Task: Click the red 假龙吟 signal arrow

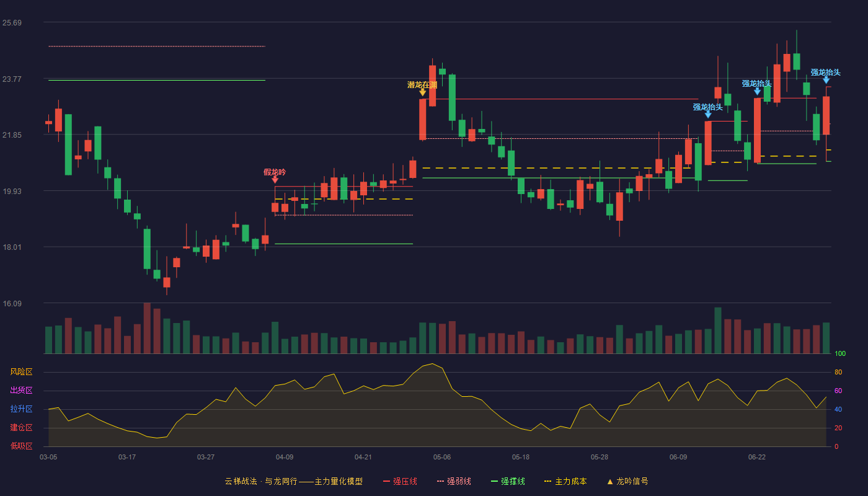Action: click(x=275, y=180)
